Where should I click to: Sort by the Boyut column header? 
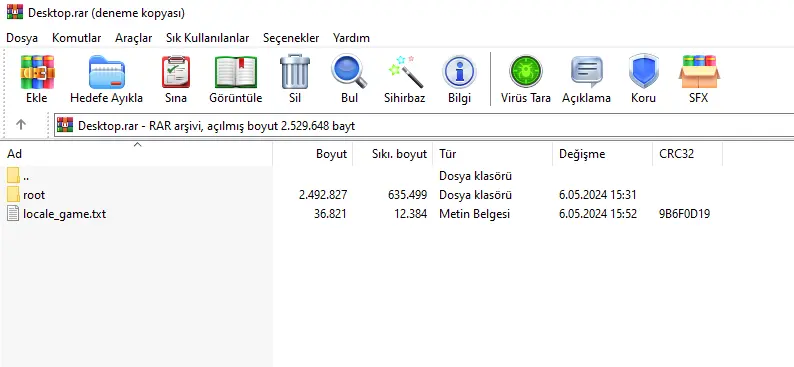coord(313,154)
